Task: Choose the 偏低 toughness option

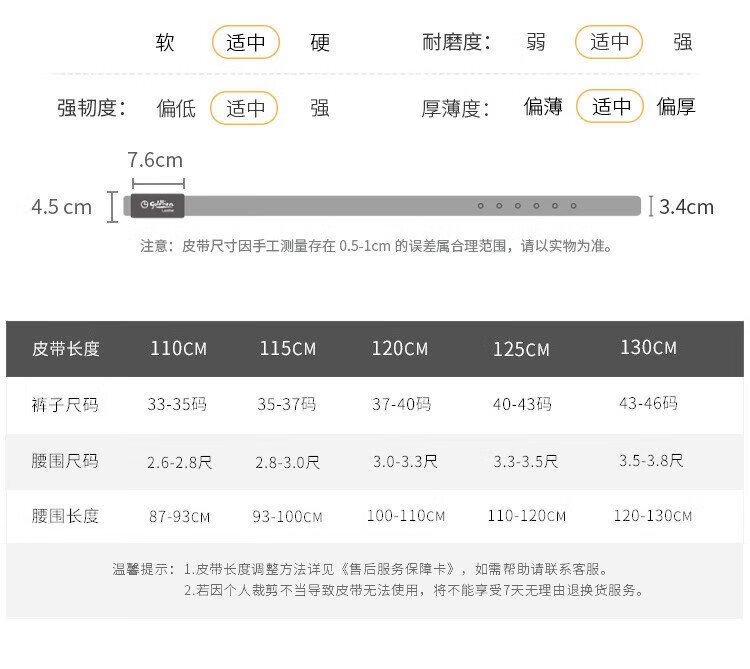Action: click(x=176, y=108)
